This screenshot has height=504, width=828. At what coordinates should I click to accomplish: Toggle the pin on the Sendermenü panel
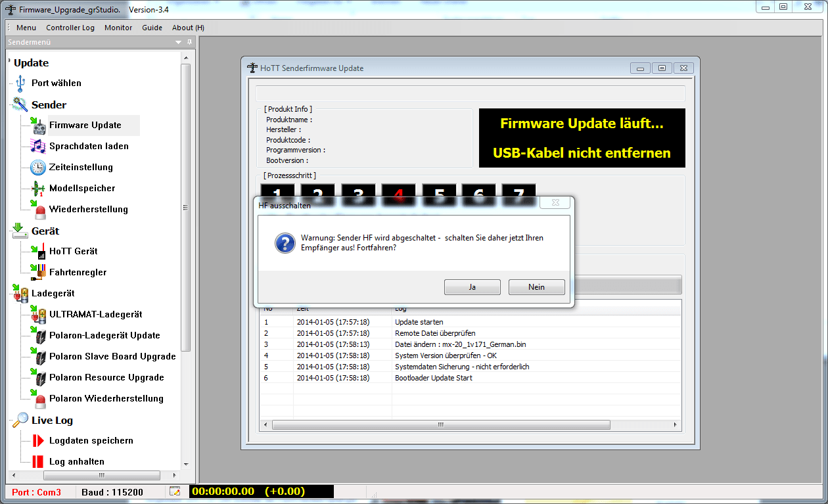point(190,42)
